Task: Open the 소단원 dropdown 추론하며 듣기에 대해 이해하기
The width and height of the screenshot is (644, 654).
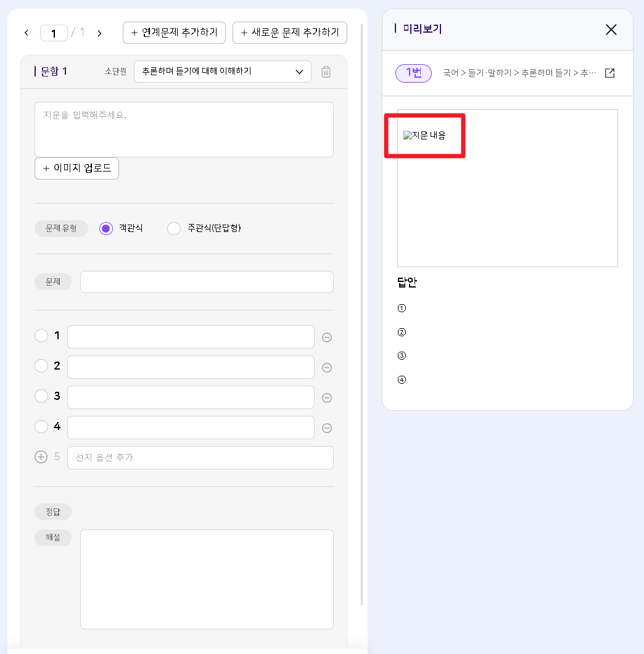Action: 223,72
